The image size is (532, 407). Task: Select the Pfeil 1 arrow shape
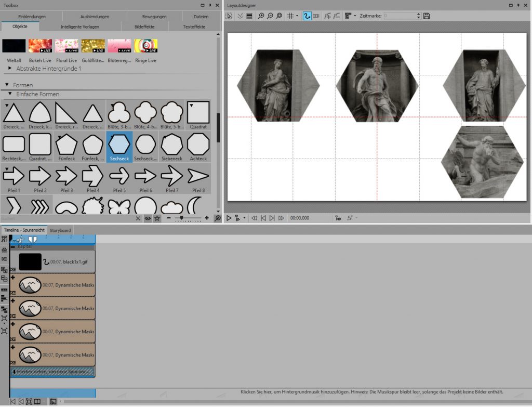(x=14, y=177)
